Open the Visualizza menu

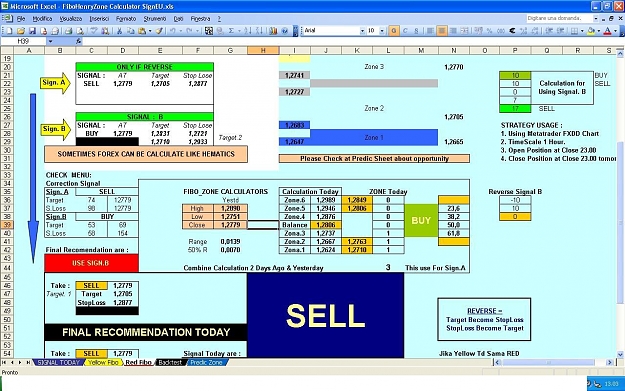point(71,19)
